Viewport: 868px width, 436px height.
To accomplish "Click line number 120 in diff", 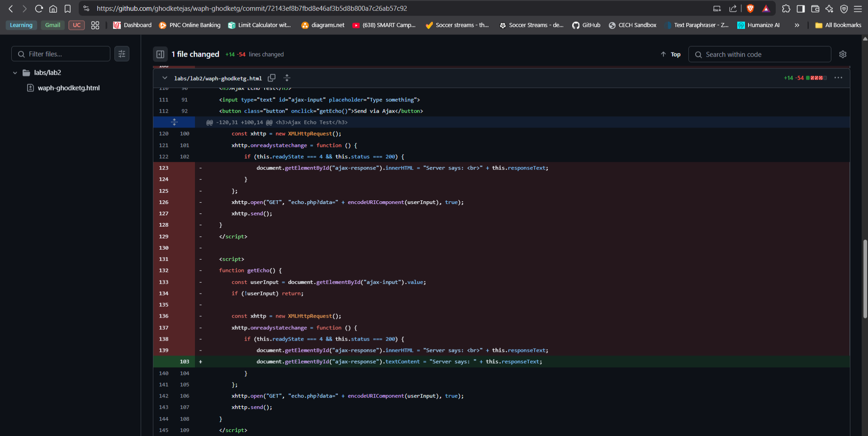I will (x=163, y=133).
